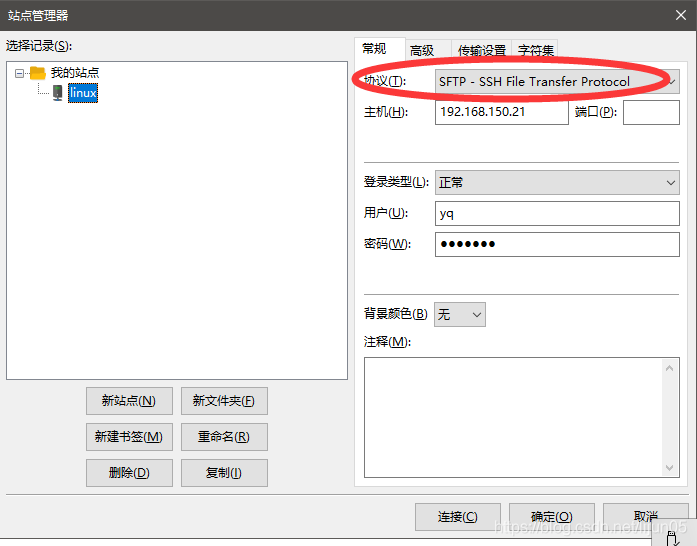Click the 主机 host address field

[501, 112]
